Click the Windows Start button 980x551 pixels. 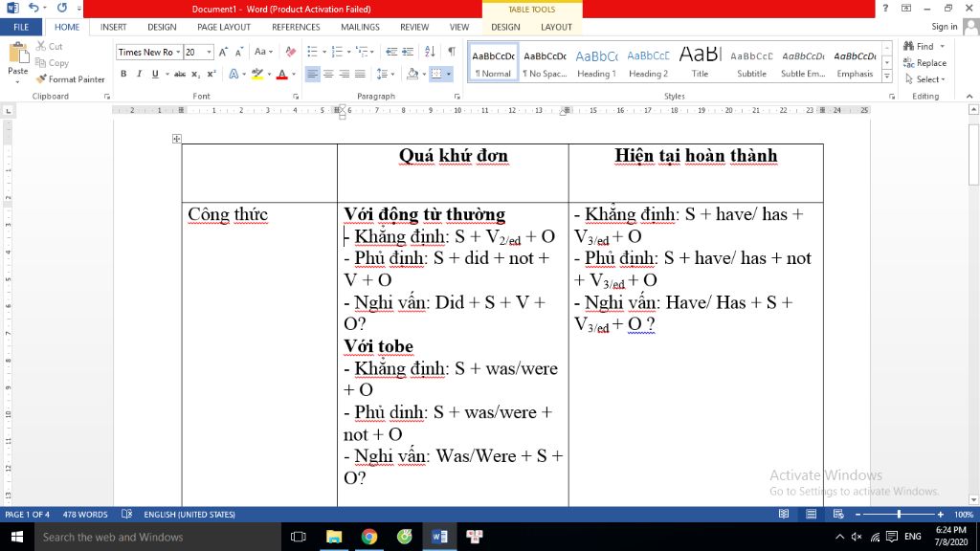[17, 537]
